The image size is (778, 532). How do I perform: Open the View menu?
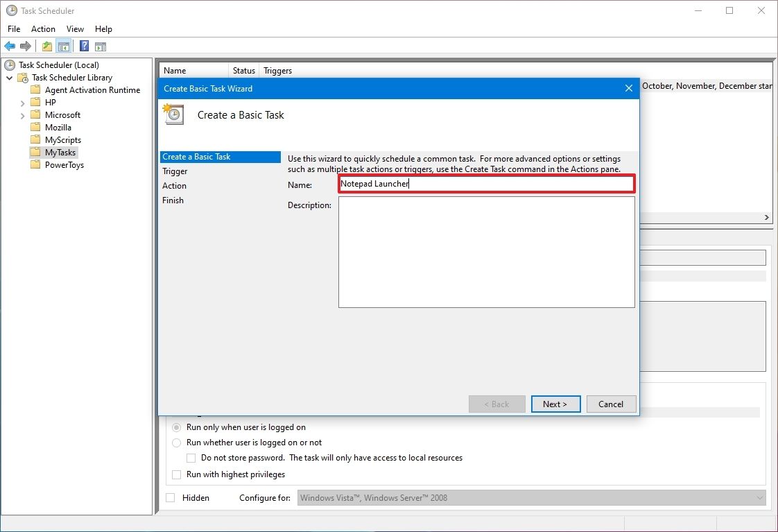tap(75, 29)
